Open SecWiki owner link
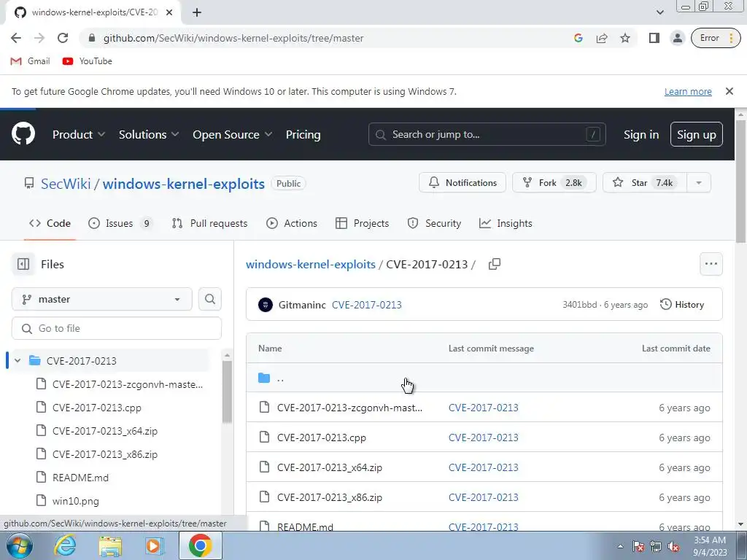Image resolution: width=747 pixels, height=560 pixels. pos(66,184)
